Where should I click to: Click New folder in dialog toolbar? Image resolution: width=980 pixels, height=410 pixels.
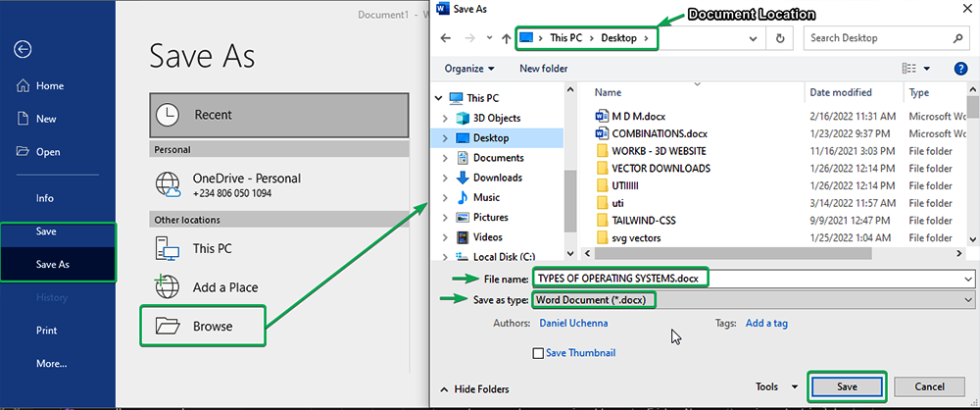(x=544, y=69)
